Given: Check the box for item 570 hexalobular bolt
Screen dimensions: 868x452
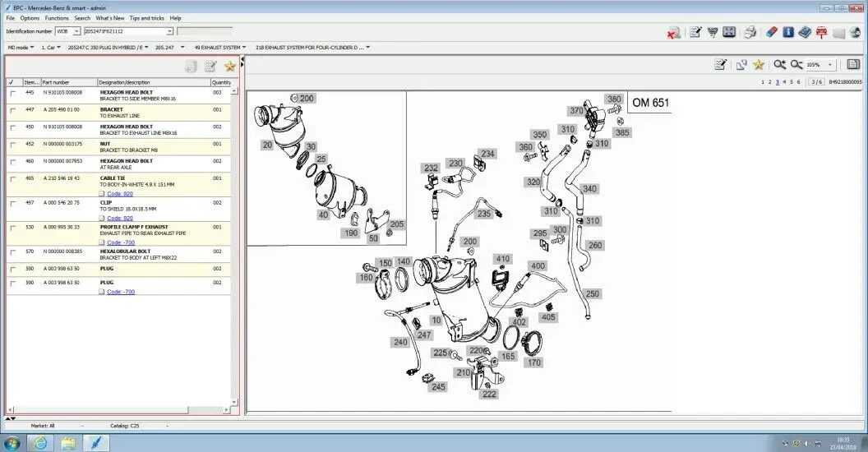Looking at the screenshot, I should click(x=12, y=251).
